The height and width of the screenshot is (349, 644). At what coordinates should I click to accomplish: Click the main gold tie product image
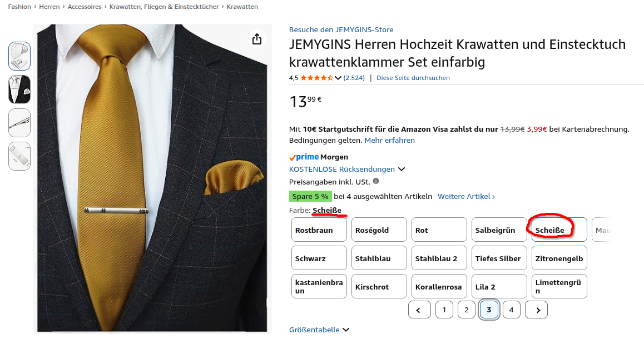tap(152, 178)
